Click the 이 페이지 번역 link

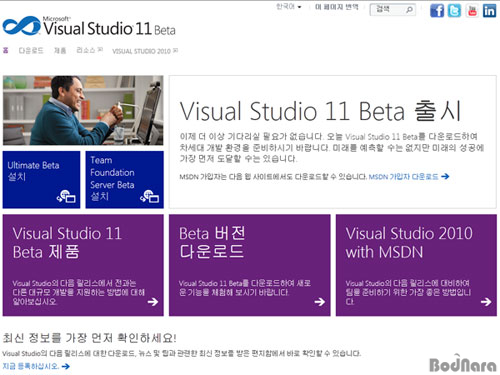click(x=337, y=7)
